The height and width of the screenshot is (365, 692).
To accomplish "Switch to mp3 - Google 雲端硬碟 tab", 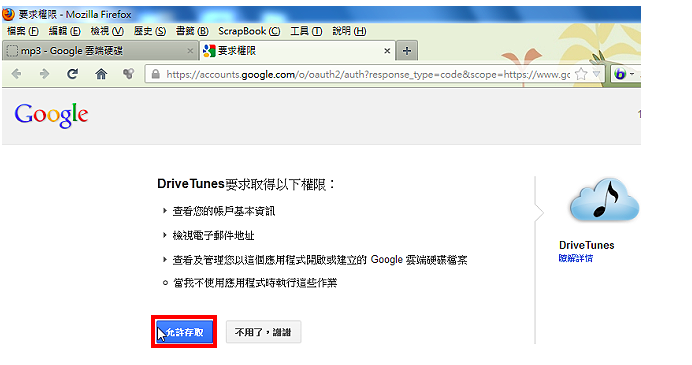I will point(100,51).
